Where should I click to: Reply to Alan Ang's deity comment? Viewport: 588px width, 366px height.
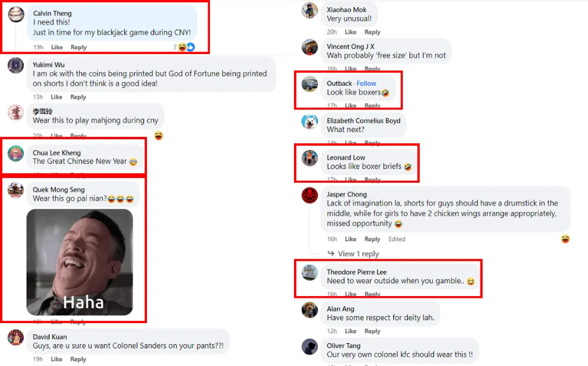pyautogui.click(x=372, y=331)
